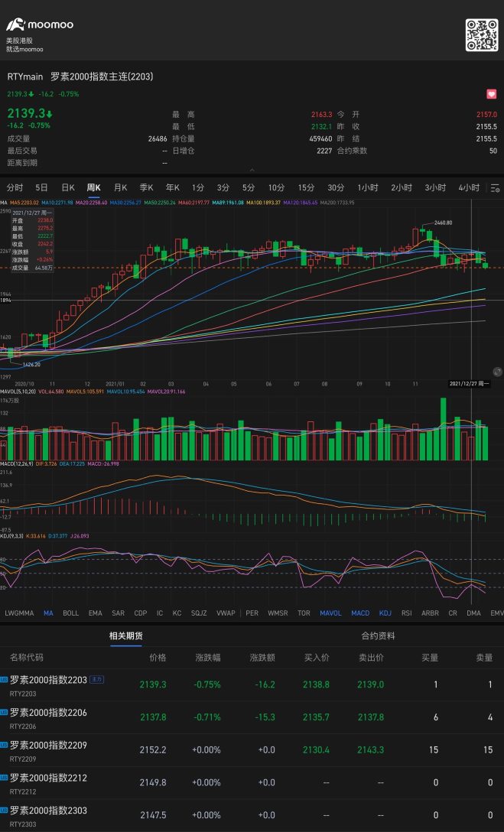Enable the WMSR sub-indicator
This screenshot has width=504, height=832.
(x=278, y=613)
